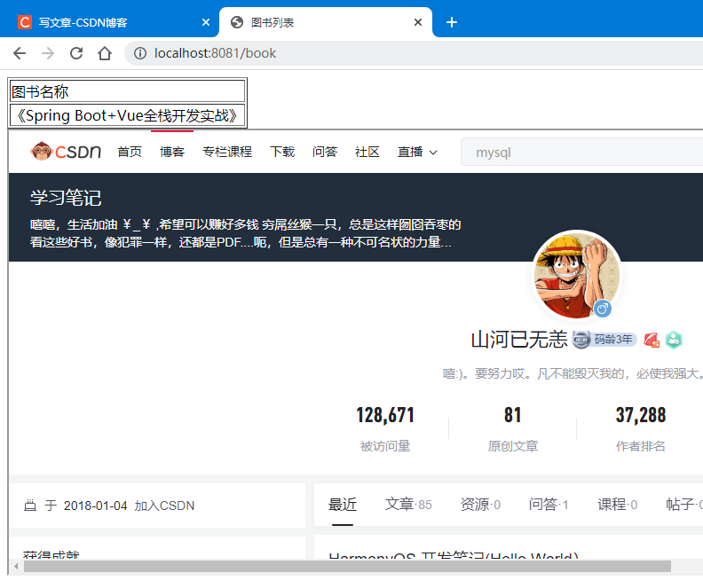Viewport: 703px width, 588px height.
Task: Click the 128,671 被访问量 statistic
Action: (x=385, y=428)
